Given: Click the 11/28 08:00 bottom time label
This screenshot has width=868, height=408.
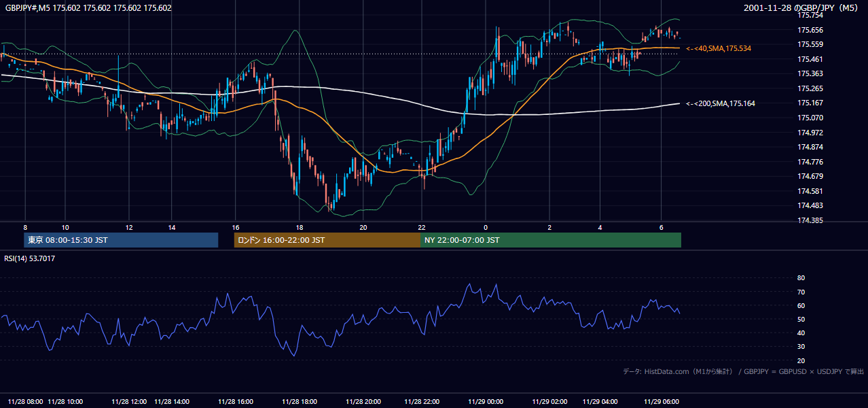Looking at the screenshot, I should pyautogui.click(x=26, y=402).
